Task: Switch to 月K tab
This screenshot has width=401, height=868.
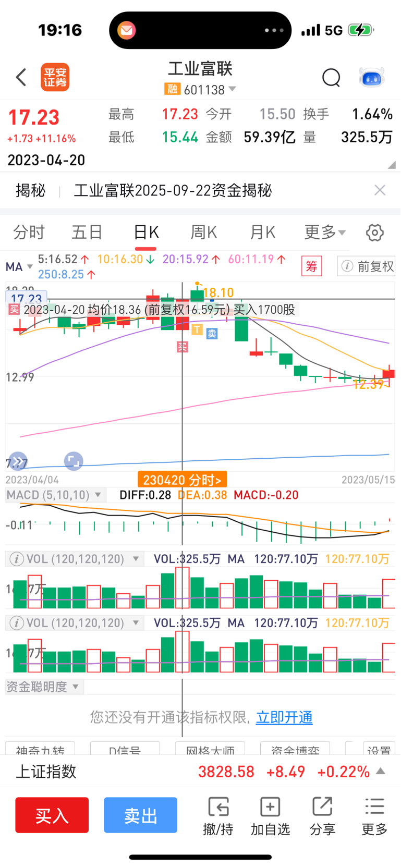Action: pos(262,233)
